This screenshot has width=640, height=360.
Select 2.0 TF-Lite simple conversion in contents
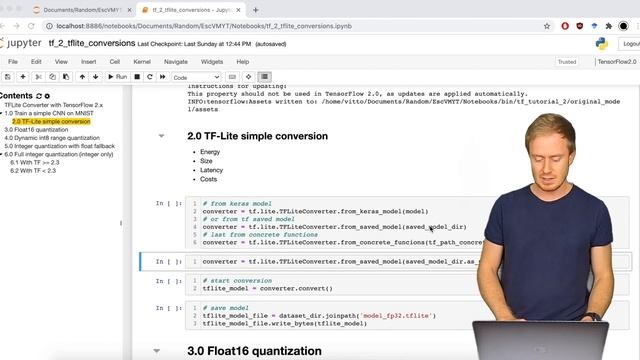tap(51, 121)
